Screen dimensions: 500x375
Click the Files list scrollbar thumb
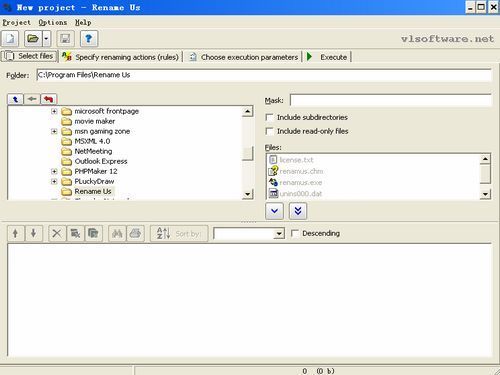point(485,174)
